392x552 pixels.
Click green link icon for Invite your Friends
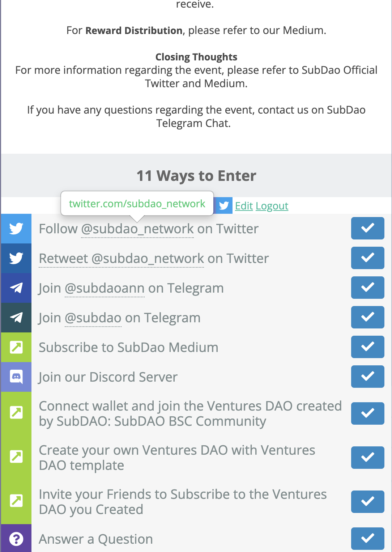tap(16, 501)
